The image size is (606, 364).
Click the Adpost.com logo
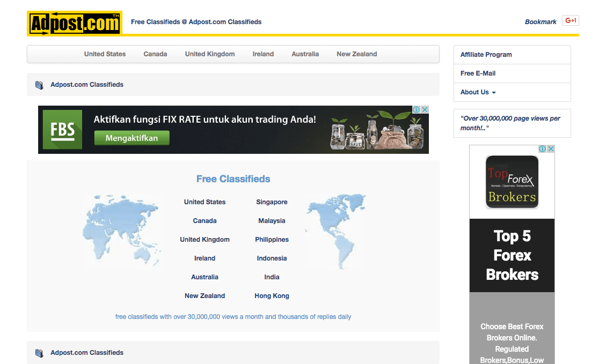pos(74,23)
